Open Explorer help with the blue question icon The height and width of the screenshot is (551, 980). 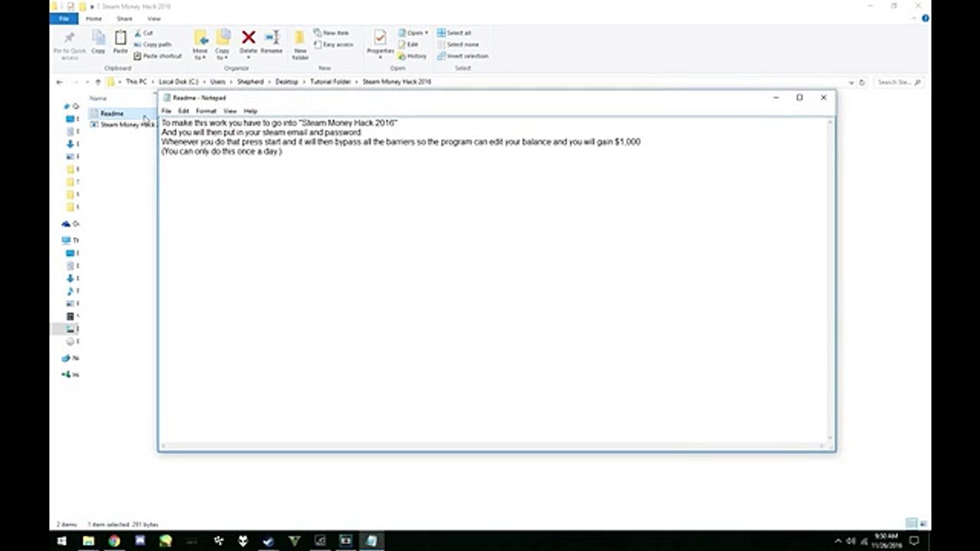tap(926, 18)
